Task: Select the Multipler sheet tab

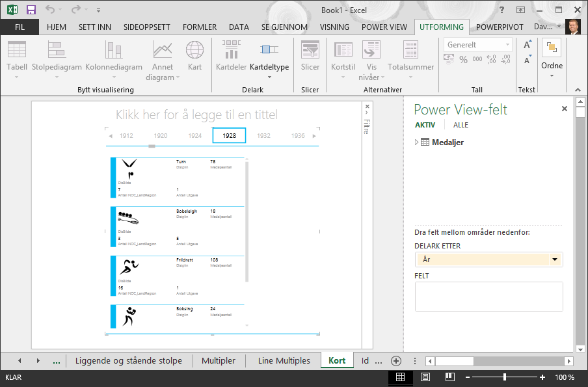Action: click(219, 361)
